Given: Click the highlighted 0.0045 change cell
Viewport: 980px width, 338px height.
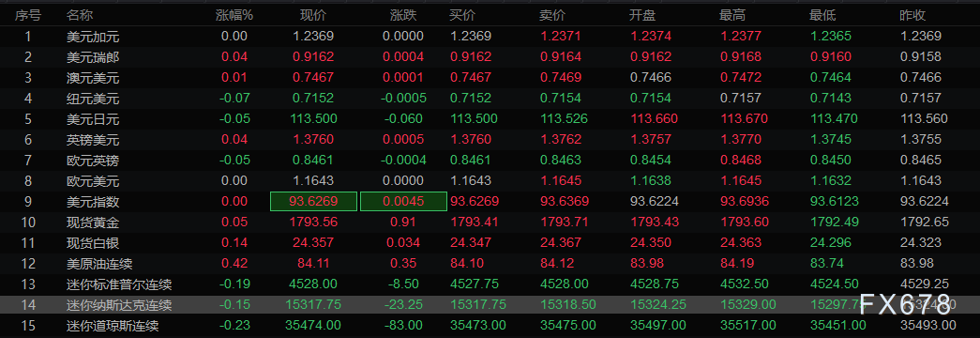Looking at the screenshot, I should [x=403, y=202].
